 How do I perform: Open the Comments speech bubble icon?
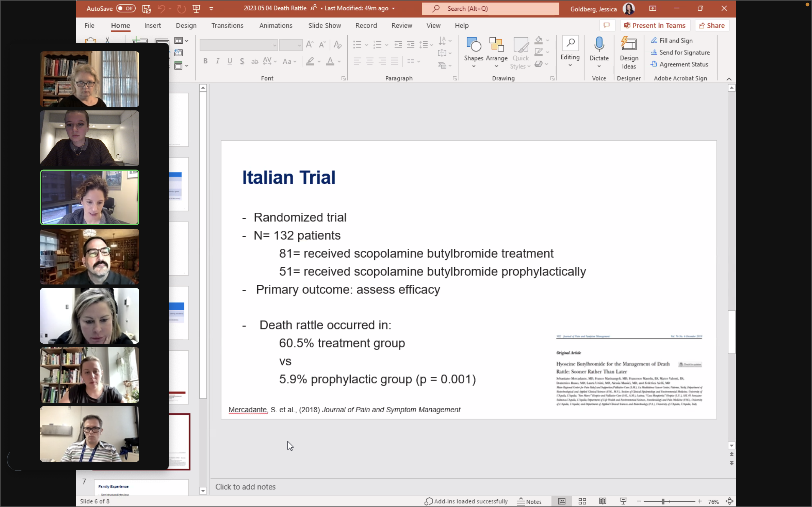point(607,25)
